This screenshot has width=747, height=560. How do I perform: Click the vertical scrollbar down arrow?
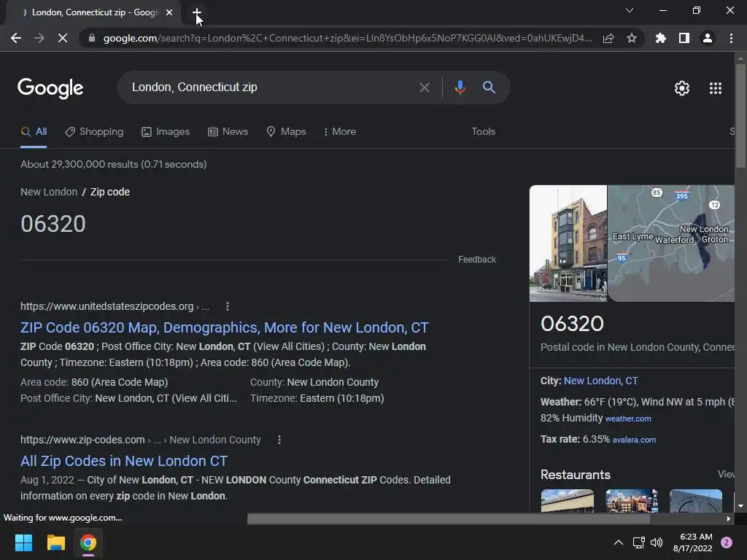(x=740, y=506)
